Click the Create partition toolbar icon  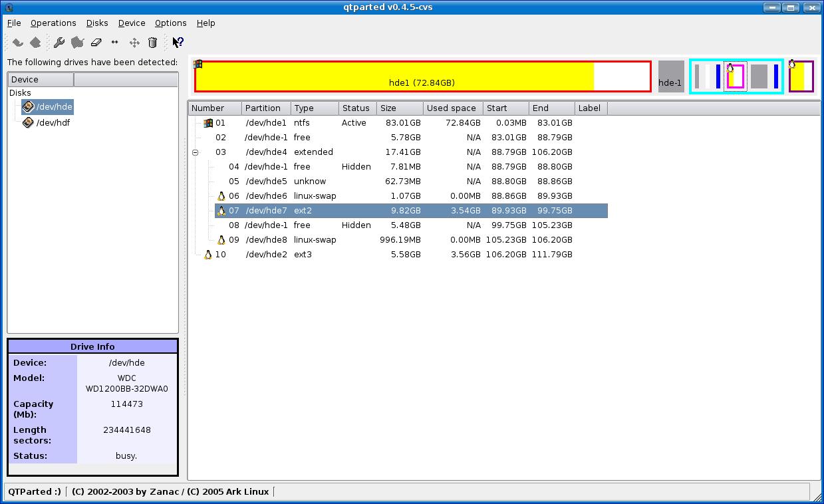tap(78, 43)
